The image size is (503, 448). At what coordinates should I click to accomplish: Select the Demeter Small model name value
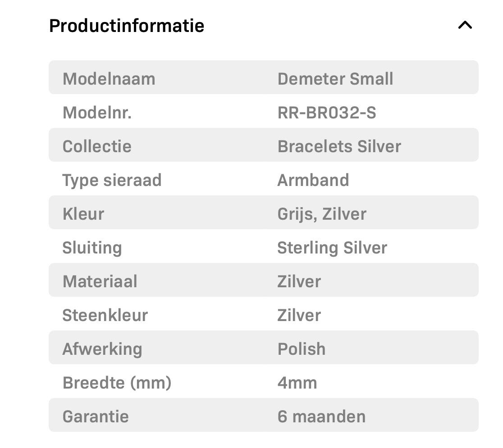(335, 79)
